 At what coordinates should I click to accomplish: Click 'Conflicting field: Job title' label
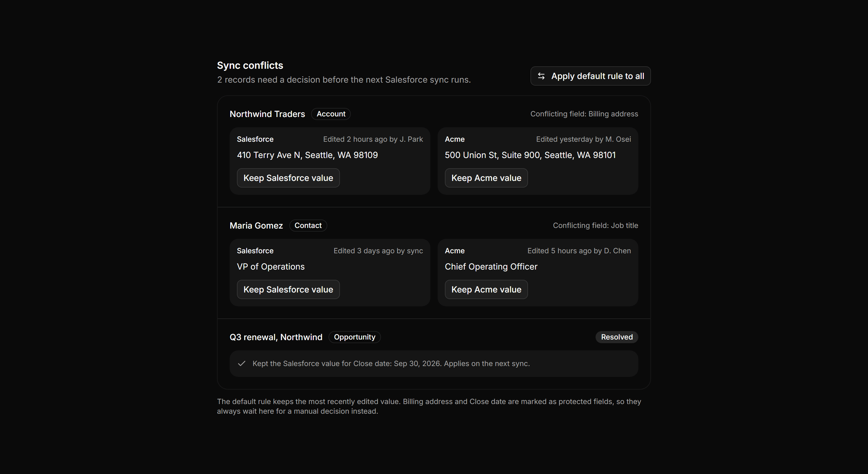596,226
